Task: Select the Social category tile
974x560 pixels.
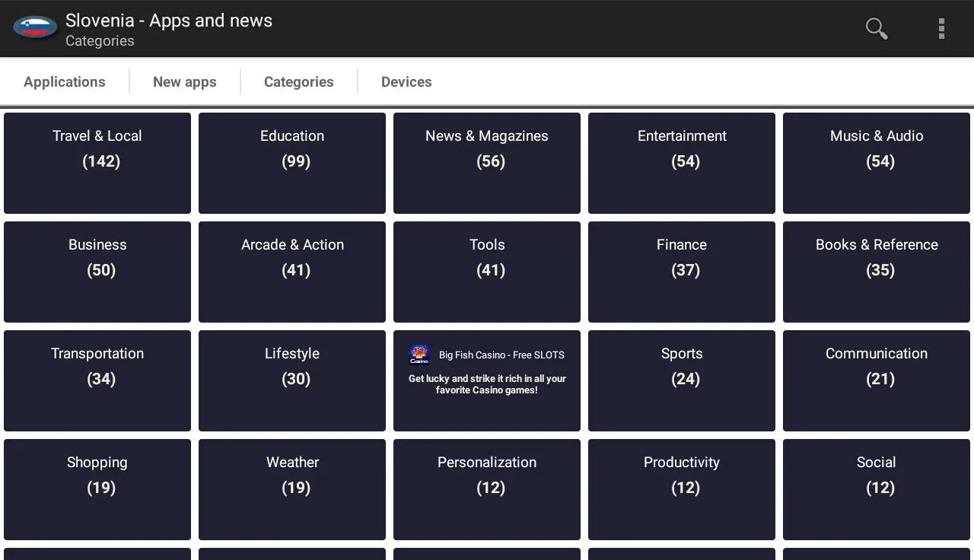Action: click(x=877, y=489)
